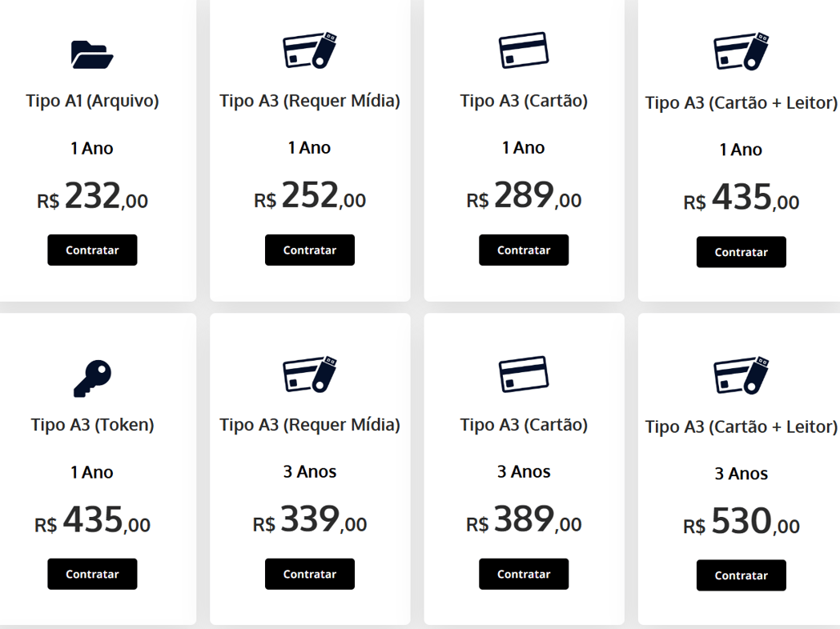Select the Tipo A1 (Arquivo) title

coord(92,101)
